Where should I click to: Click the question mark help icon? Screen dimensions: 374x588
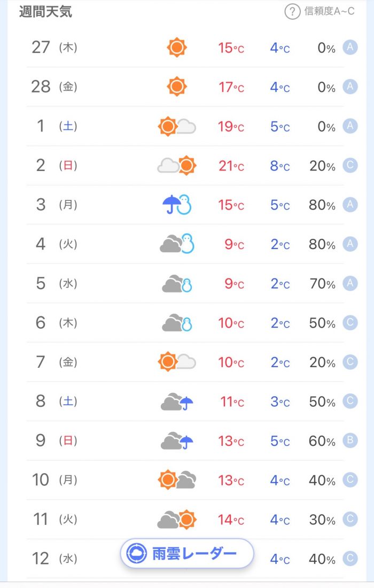[292, 12]
